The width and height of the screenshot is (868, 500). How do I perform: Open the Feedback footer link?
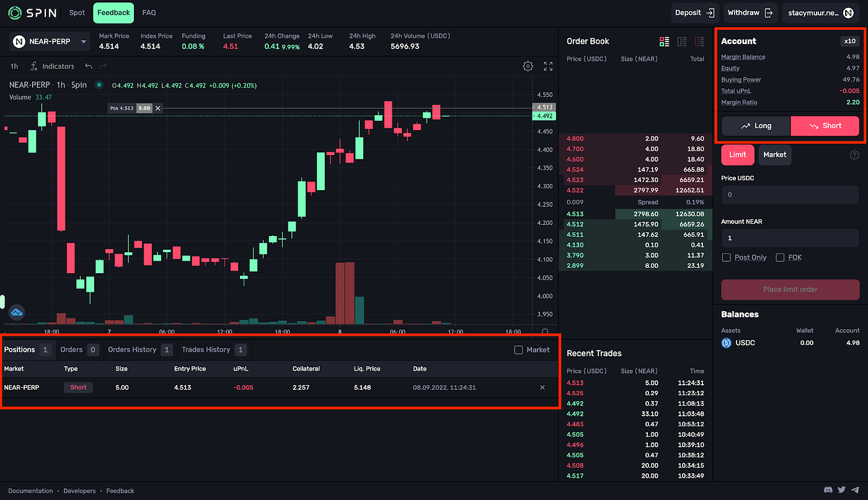(120, 491)
